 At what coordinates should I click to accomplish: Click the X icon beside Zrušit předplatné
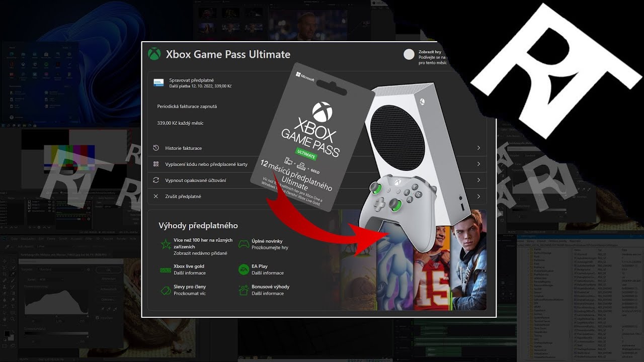click(x=156, y=196)
